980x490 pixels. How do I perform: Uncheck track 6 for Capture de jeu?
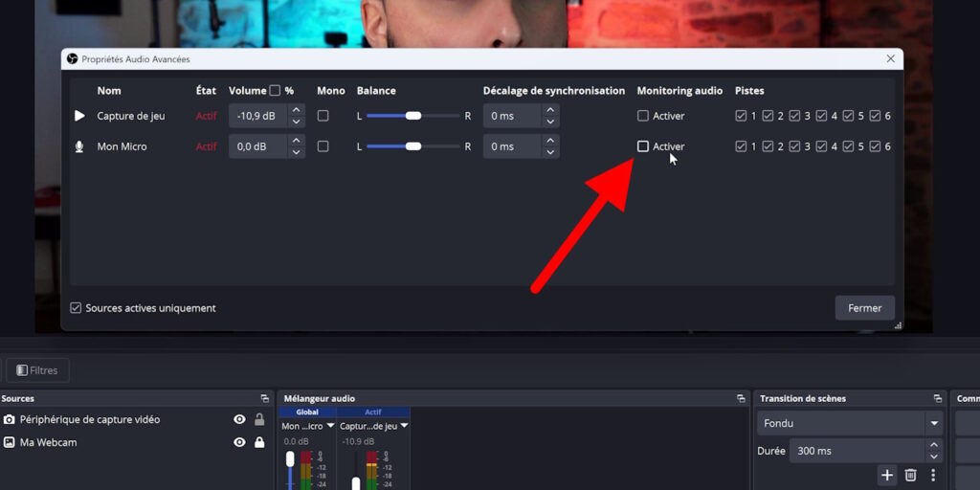[x=875, y=116]
